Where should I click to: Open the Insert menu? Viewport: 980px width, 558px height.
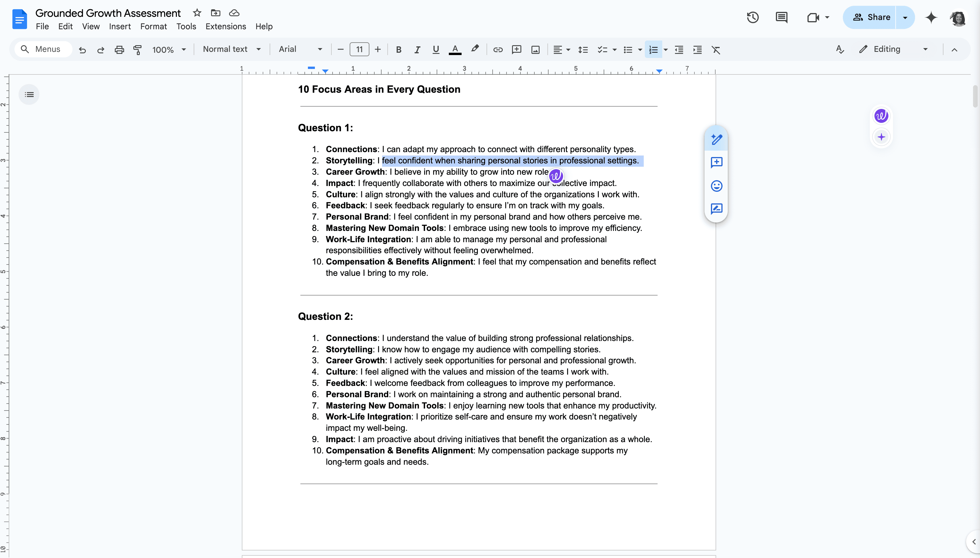click(x=120, y=26)
